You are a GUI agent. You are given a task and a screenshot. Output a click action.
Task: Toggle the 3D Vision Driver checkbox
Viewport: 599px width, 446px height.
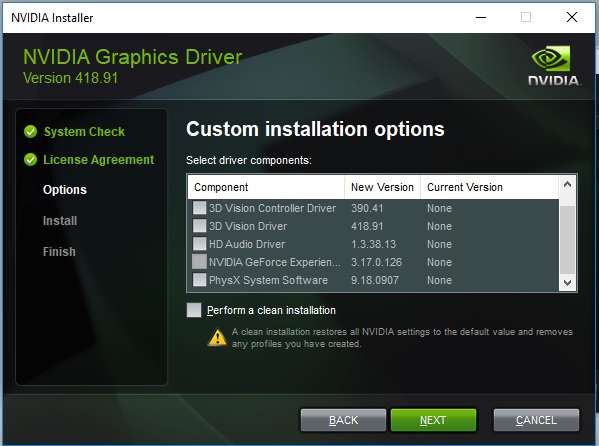(199, 226)
